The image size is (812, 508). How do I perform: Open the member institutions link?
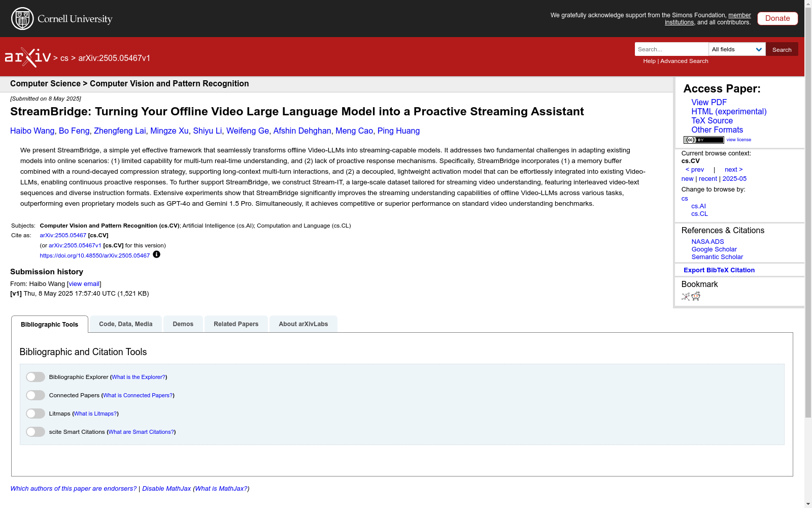(708, 19)
